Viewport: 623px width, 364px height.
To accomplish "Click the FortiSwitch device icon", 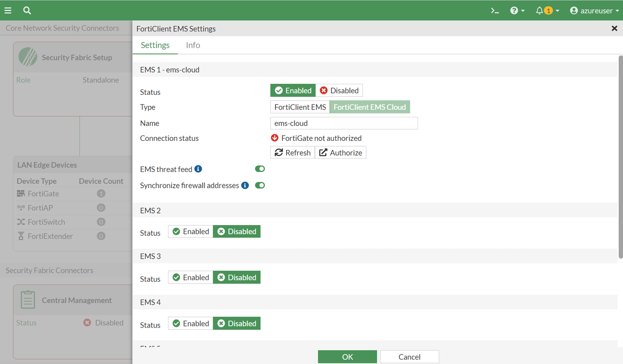I will click(x=21, y=222).
